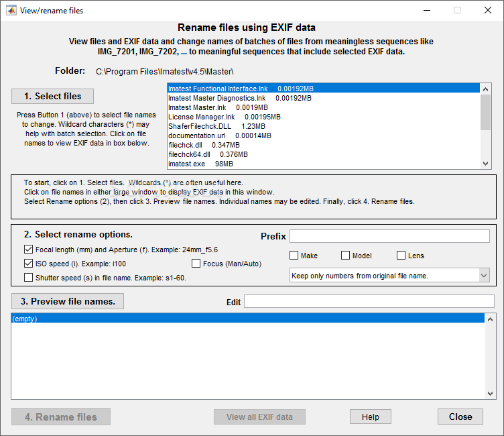
Task: Select Imatest Master Diagnostics.lnk in list
Action: 323,98
